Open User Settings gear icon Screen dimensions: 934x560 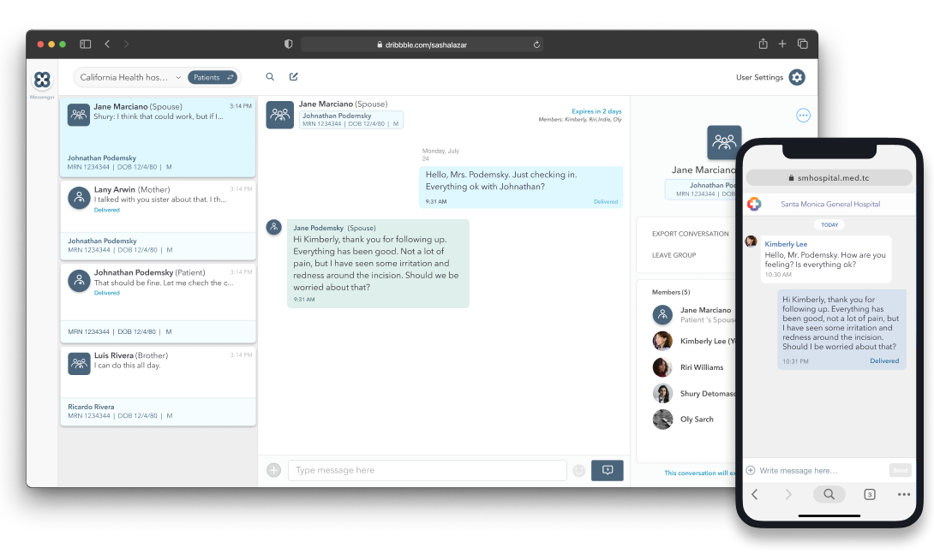click(797, 77)
